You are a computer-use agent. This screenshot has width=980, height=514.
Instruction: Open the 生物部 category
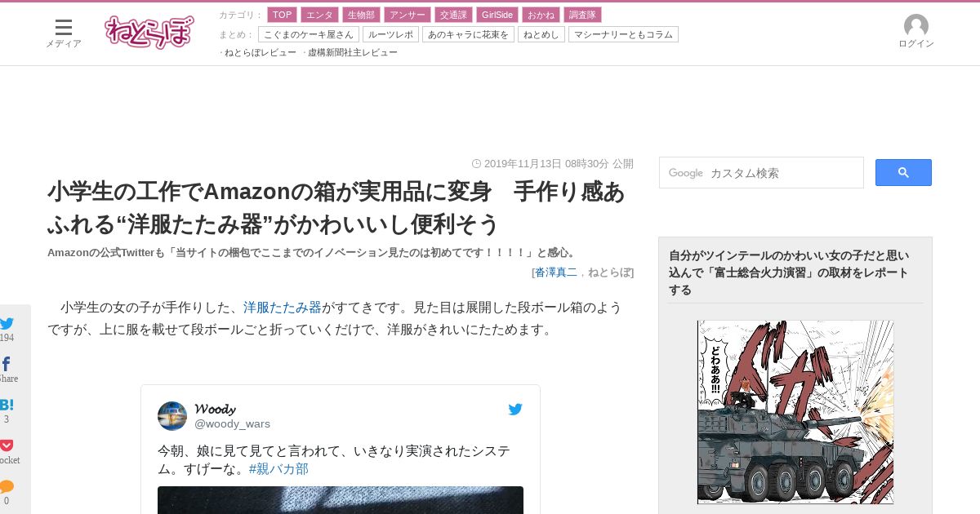pos(361,15)
